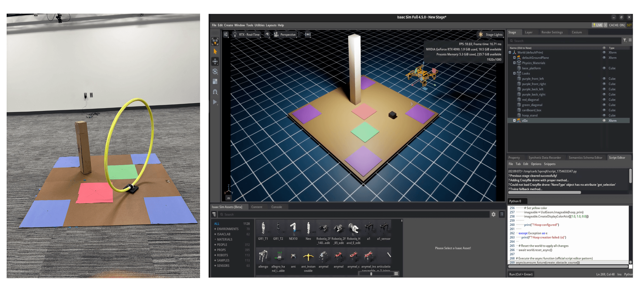Image resolution: width=644 pixels, height=289 pixels.
Task: Toggle visibility of hoop_stand
Action: [604, 115]
